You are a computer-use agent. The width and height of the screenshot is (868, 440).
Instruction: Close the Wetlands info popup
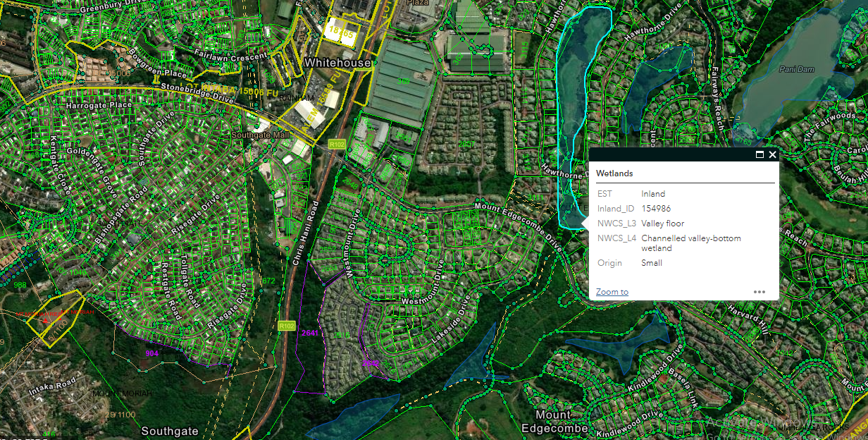(x=772, y=154)
